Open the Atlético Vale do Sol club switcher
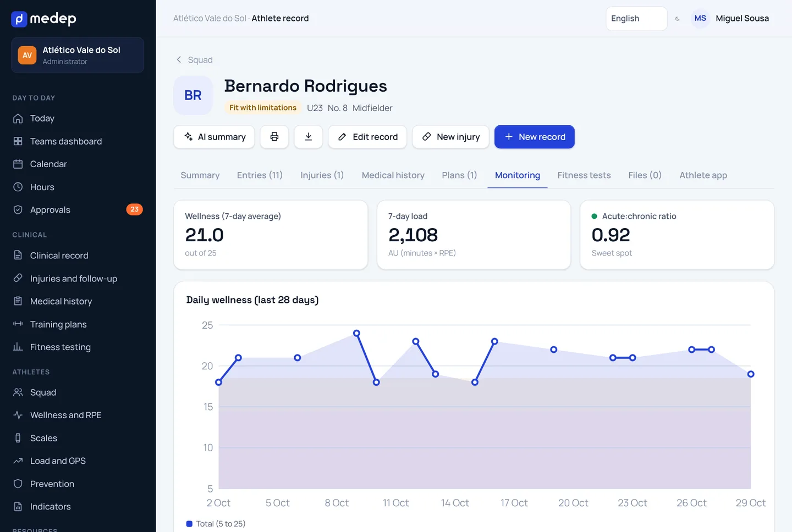Screen dimensions: 792x532 [x=78, y=55]
